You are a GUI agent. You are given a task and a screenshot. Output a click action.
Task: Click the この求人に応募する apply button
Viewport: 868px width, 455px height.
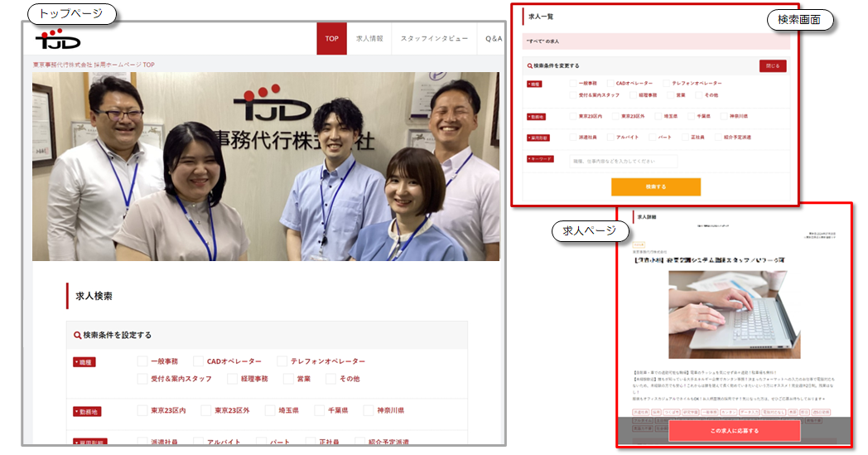[735, 431]
